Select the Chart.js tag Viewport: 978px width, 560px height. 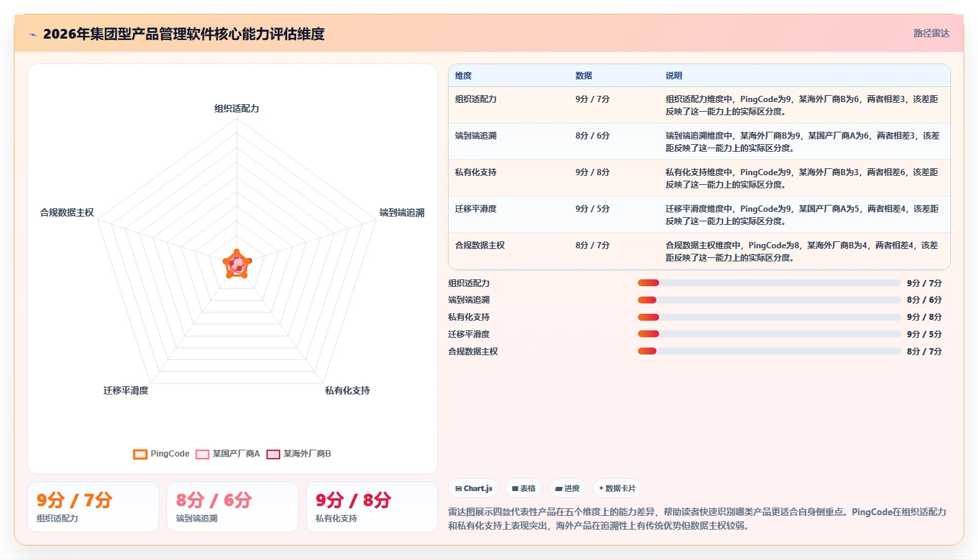(x=473, y=488)
